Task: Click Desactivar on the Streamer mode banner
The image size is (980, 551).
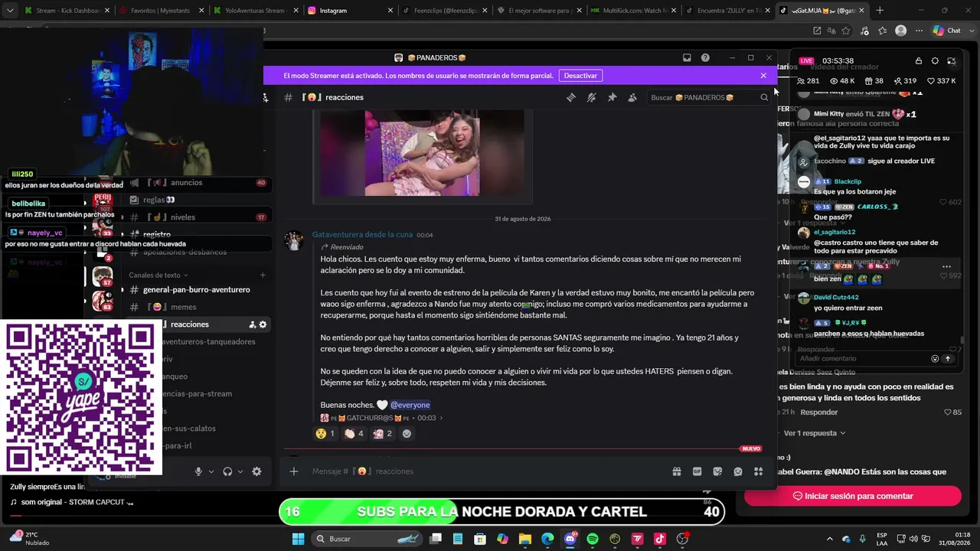Action: [x=580, y=76]
